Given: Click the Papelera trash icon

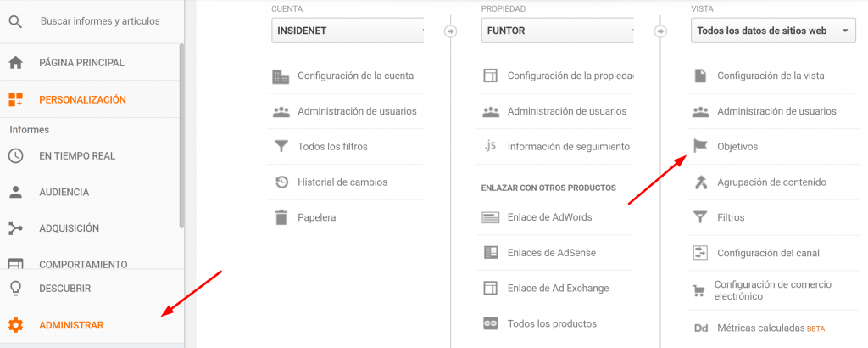Looking at the screenshot, I should [x=281, y=217].
